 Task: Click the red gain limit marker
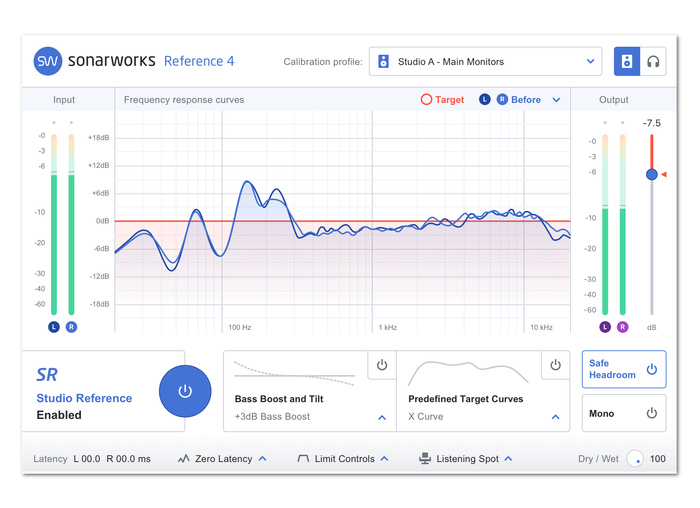pyautogui.click(x=664, y=174)
